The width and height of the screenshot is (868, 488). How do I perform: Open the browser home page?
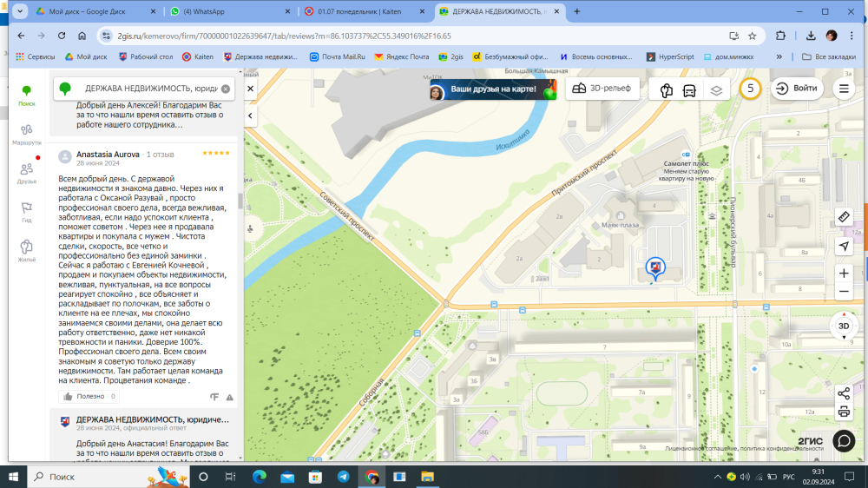point(82,36)
